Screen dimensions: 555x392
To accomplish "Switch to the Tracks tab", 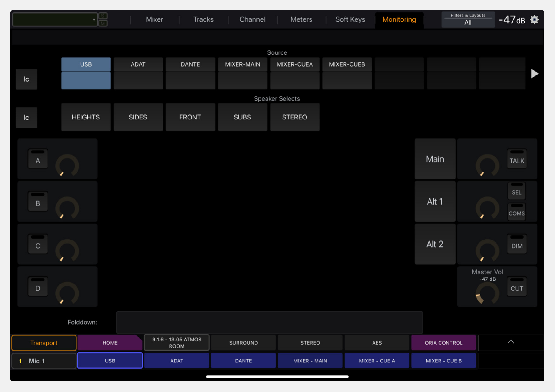I will pyautogui.click(x=203, y=19).
